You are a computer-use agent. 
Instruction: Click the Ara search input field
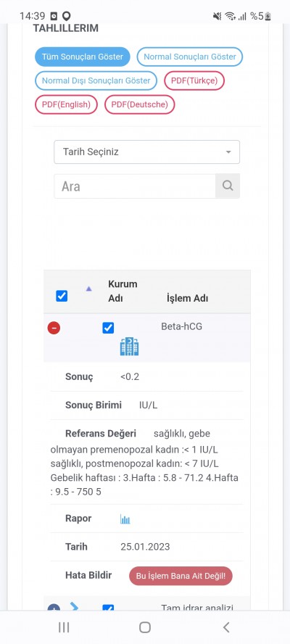point(135,186)
